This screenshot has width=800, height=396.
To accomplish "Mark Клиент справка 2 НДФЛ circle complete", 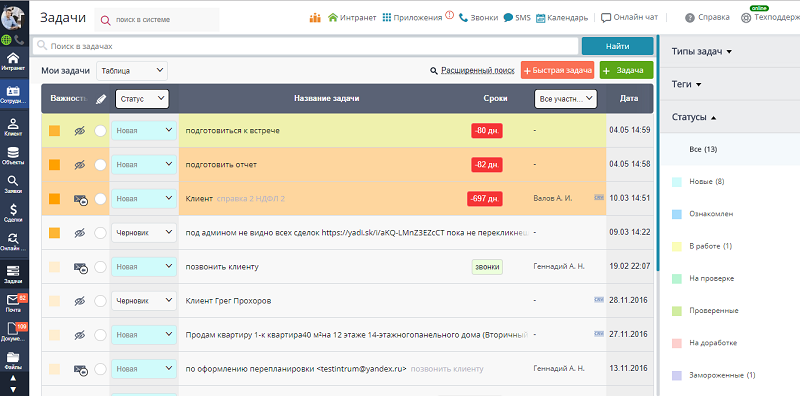I will (x=101, y=199).
